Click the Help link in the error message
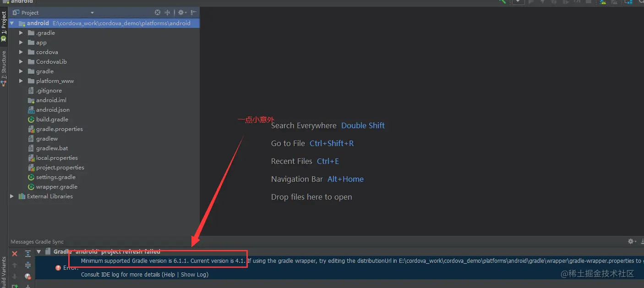The image size is (644, 288). click(170, 275)
